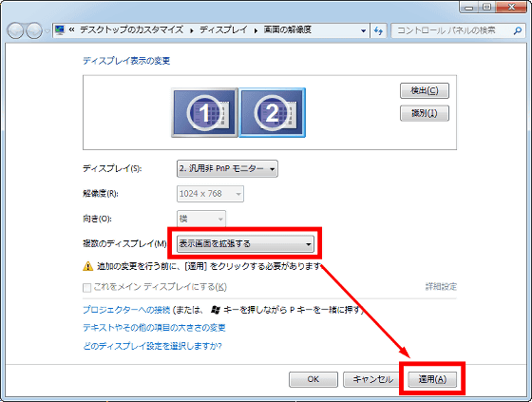Click デスクトップのカスタマイズ breadcrumb
Screen dimensions: 532x402
pyautogui.click(x=132, y=29)
